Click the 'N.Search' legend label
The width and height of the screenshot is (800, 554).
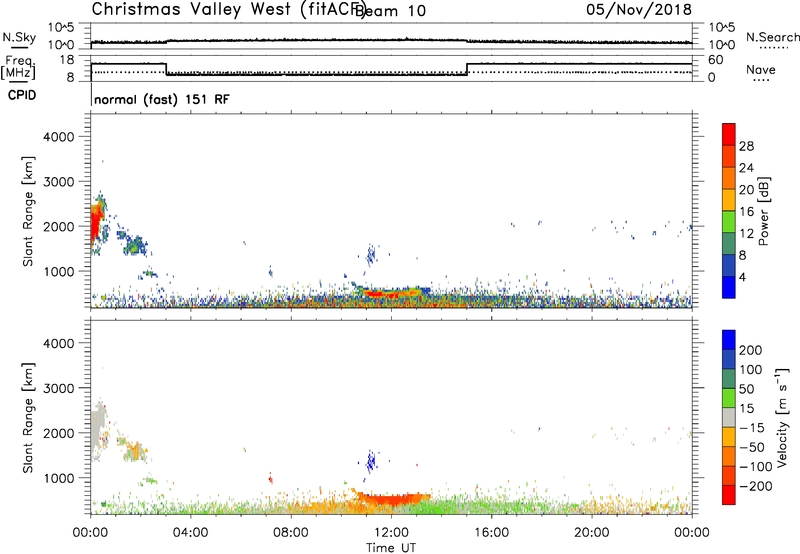(772, 37)
